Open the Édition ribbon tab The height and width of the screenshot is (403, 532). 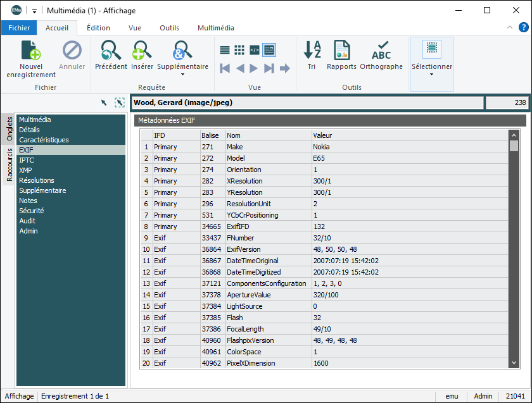[x=98, y=28]
